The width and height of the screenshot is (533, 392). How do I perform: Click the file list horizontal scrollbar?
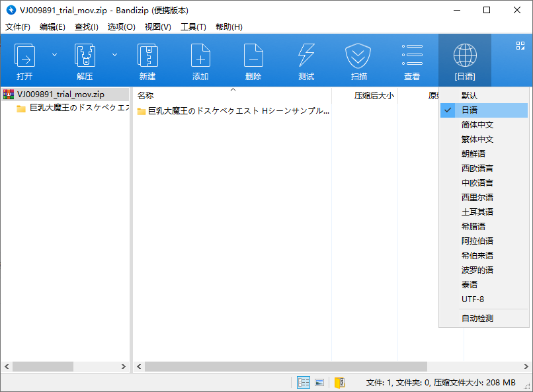pos(286,366)
